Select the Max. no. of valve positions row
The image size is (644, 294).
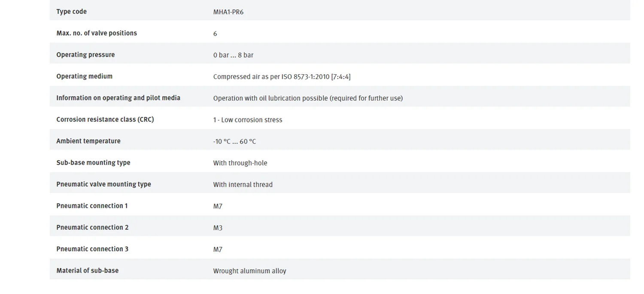tap(340, 33)
